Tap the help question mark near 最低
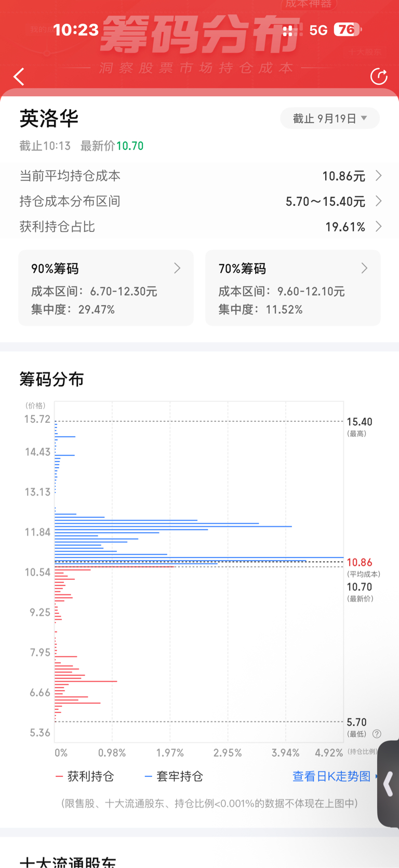Viewport: 399px width, 868px height. click(x=377, y=734)
